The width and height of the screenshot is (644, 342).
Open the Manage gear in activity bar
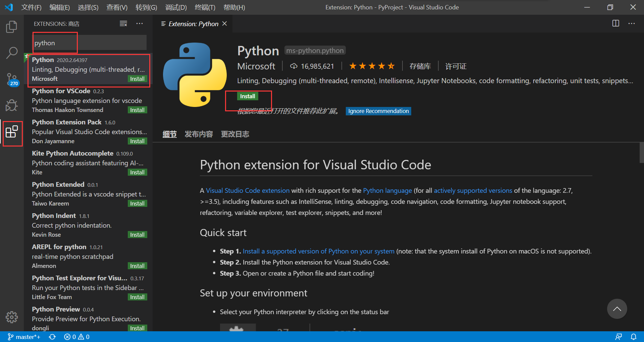click(12, 317)
